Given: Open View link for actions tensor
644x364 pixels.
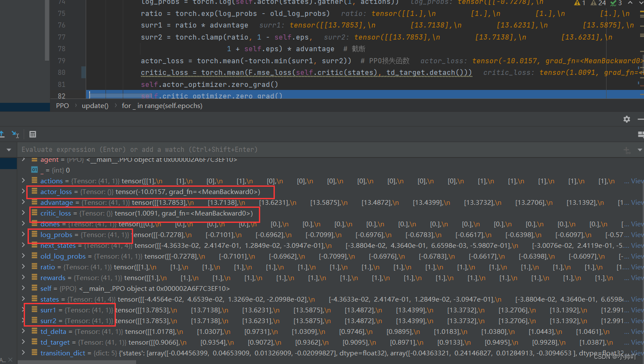Looking at the screenshot, I should pyautogui.click(x=638, y=181).
